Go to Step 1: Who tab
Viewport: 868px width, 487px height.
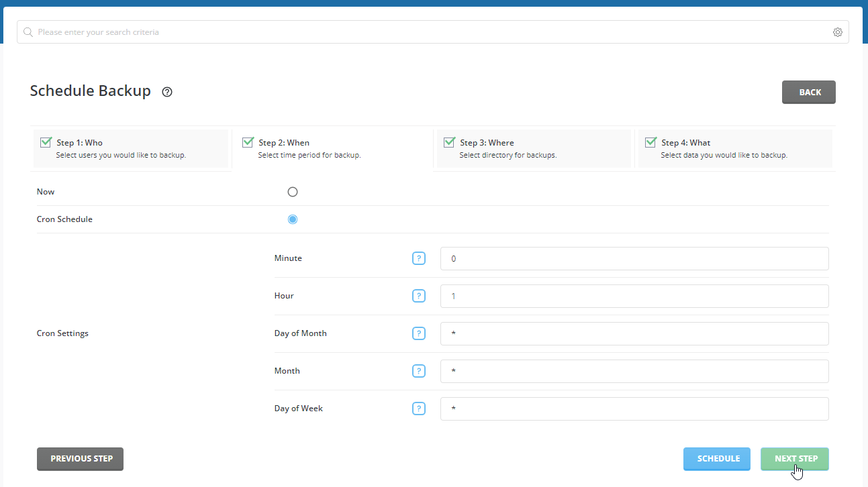[131, 148]
